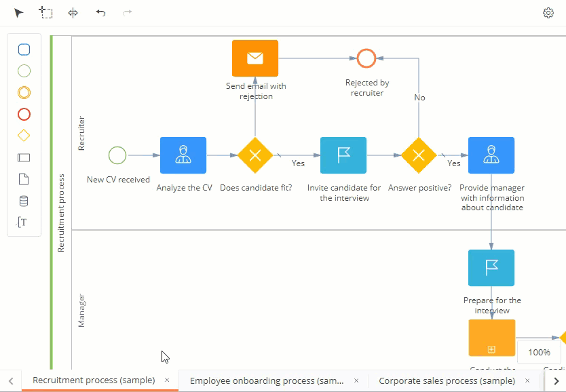This screenshot has width=566, height=392.
Task: Click the New CV received label
Action: click(x=118, y=180)
